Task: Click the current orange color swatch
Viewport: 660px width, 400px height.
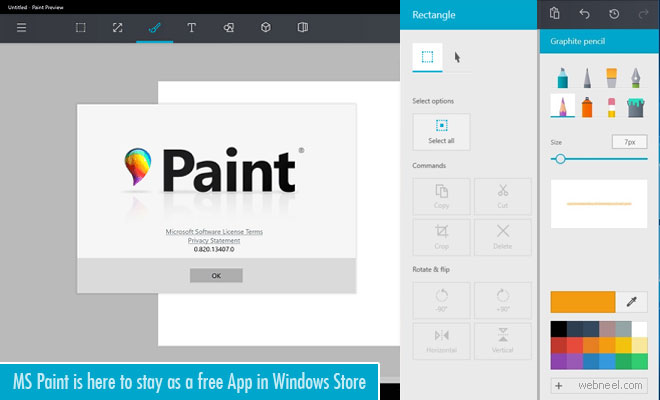Action: click(x=583, y=301)
